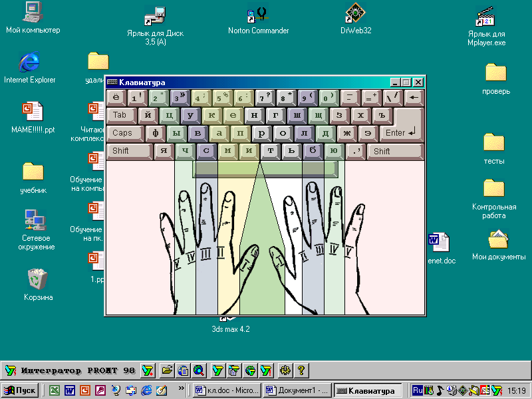The height and width of the screenshot is (399, 532).
Task: Click the Caps key on virtual keyboard
Action: [x=125, y=134]
